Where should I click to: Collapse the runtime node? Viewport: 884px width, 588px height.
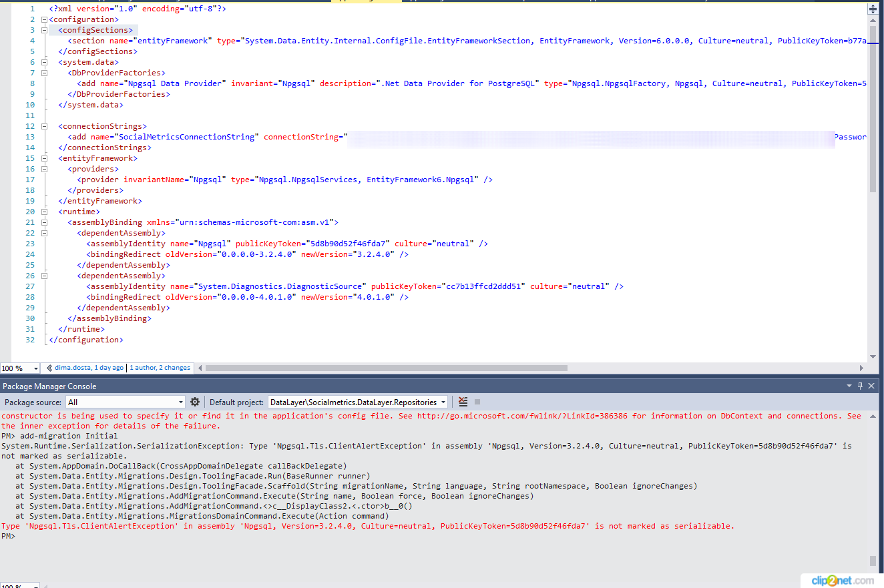(x=44, y=212)
